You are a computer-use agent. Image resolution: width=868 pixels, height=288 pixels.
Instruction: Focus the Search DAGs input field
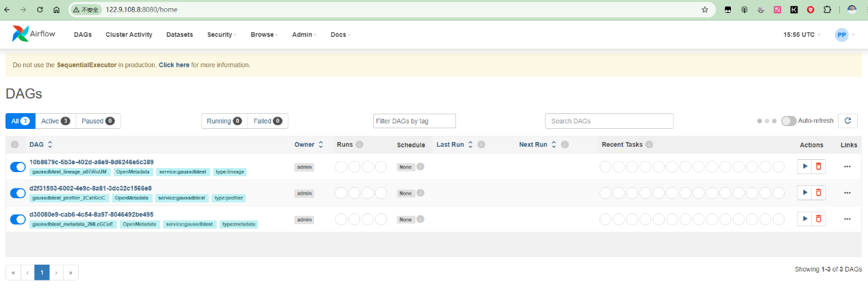[x=609, y=121]
